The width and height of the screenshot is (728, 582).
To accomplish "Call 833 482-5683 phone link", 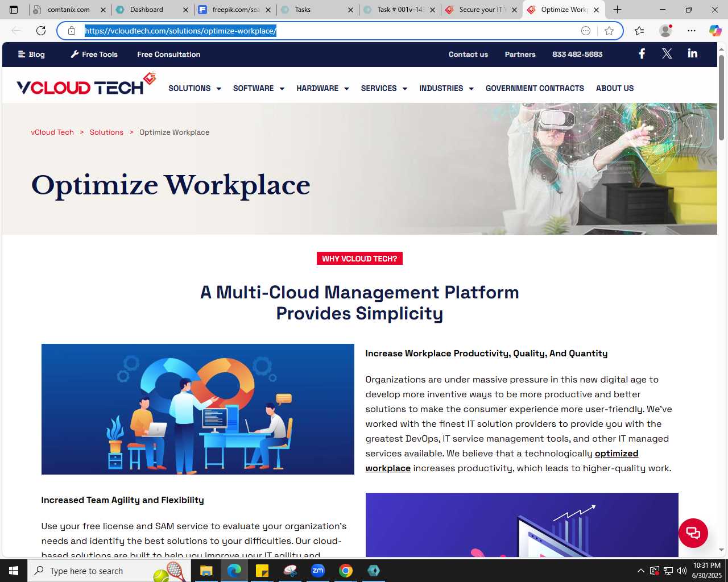I will click(577, 55).
